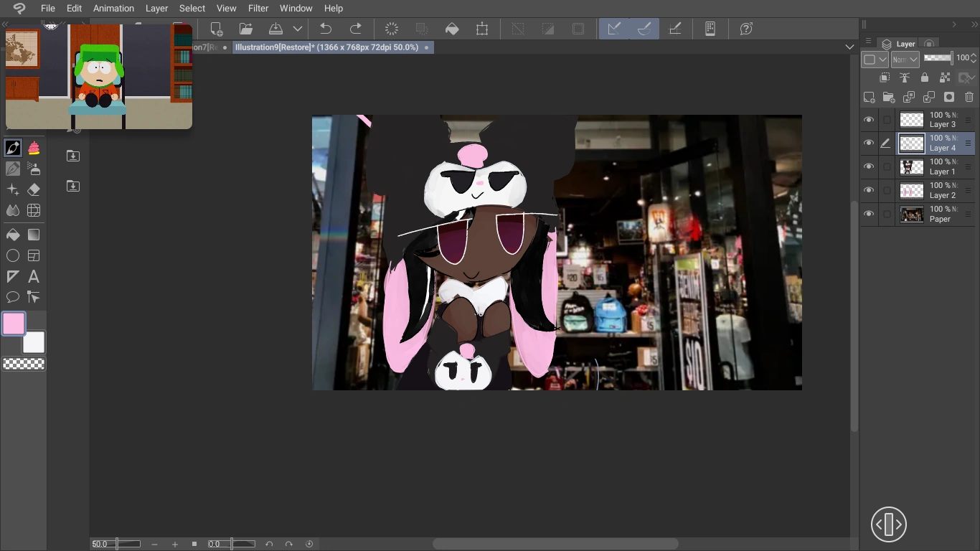Screen dimensions: 980x551
Task: Delete the selected layer with the trash icon
Action: click(x=970, y=97)
